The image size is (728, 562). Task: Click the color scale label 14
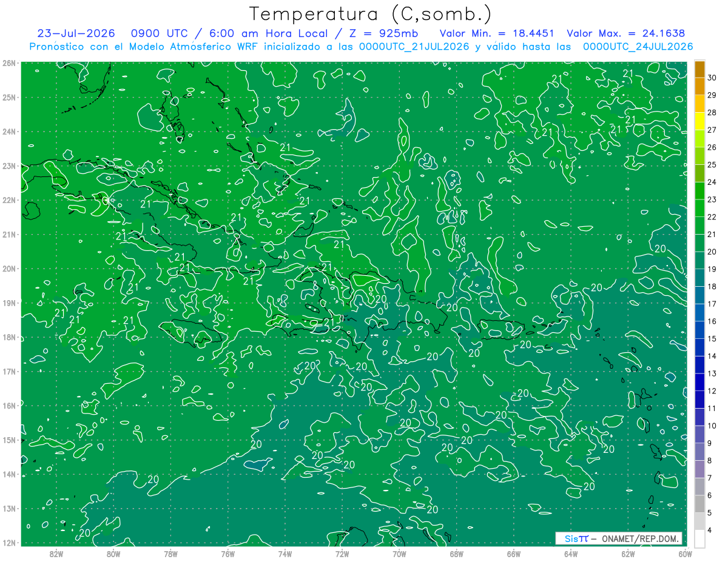coord(712,356)
